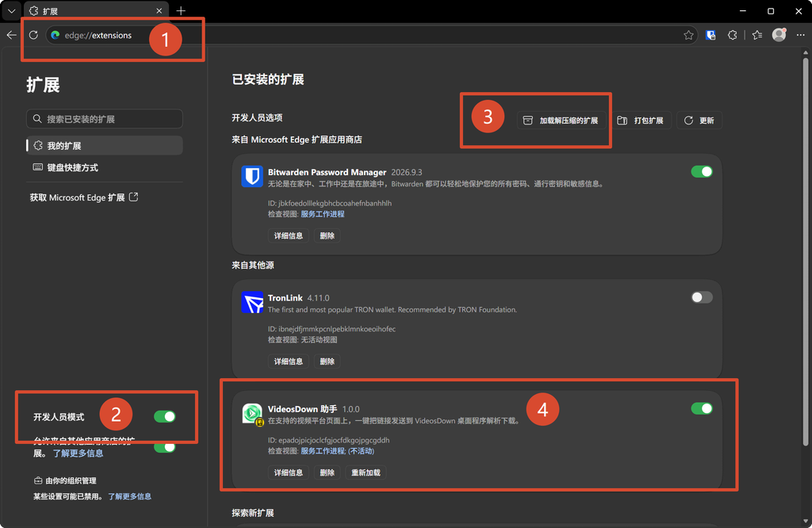Open Settings and more ellipsis menu
This screenshot has width=812, height=528.
800,35
